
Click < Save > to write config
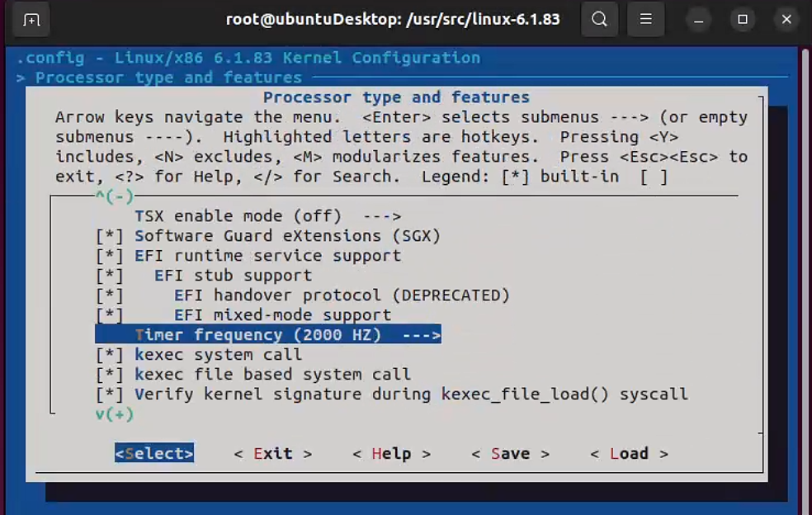[510, 454]
